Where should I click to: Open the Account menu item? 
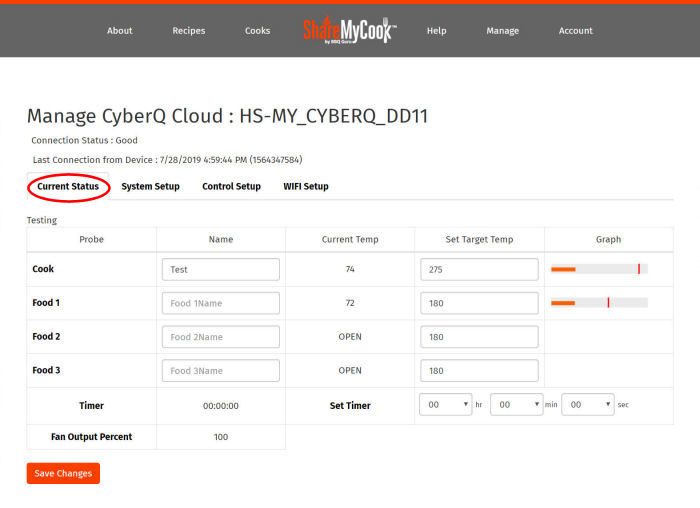(x=576, y=31)
